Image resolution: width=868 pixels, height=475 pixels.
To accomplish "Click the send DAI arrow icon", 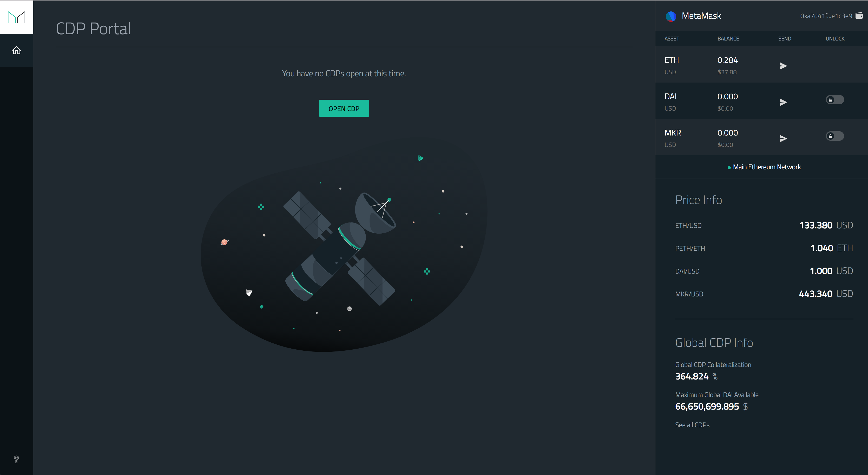I will tap(783, 102).
